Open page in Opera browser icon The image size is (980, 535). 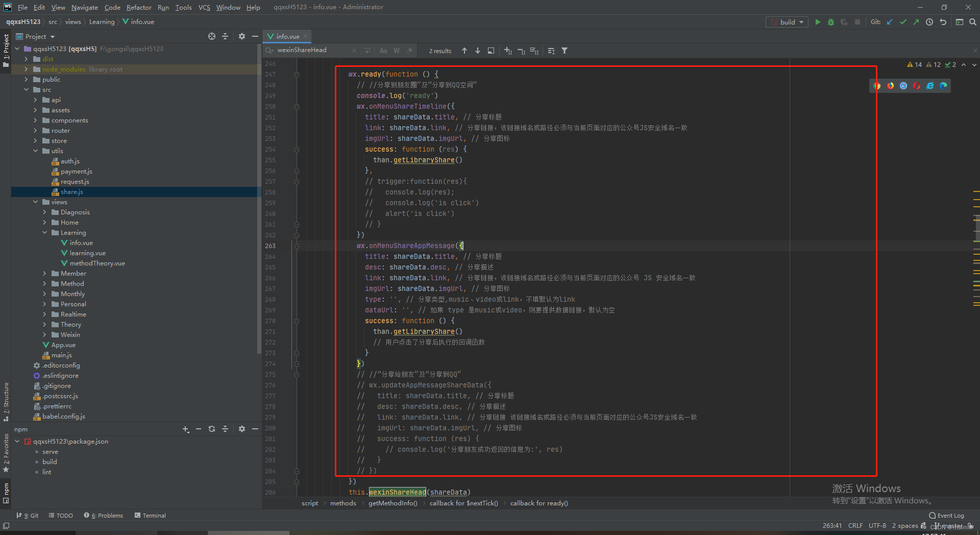(x=917, y=86)
